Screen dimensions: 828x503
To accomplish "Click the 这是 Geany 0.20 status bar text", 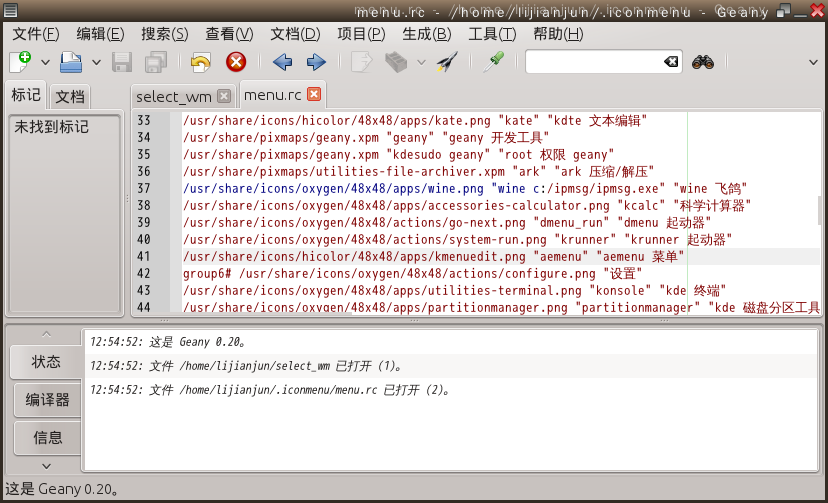I will pyautogui.click(x=62, y=489).
